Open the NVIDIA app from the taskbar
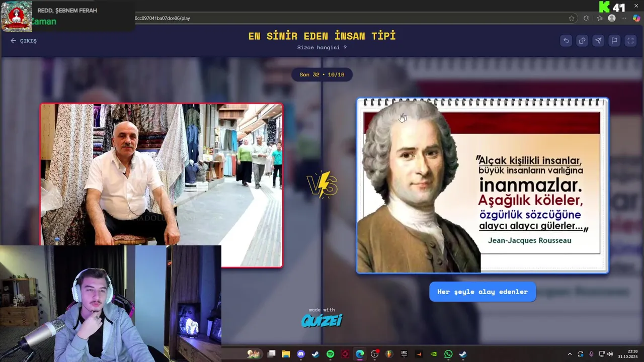 [x=434, y=354]
